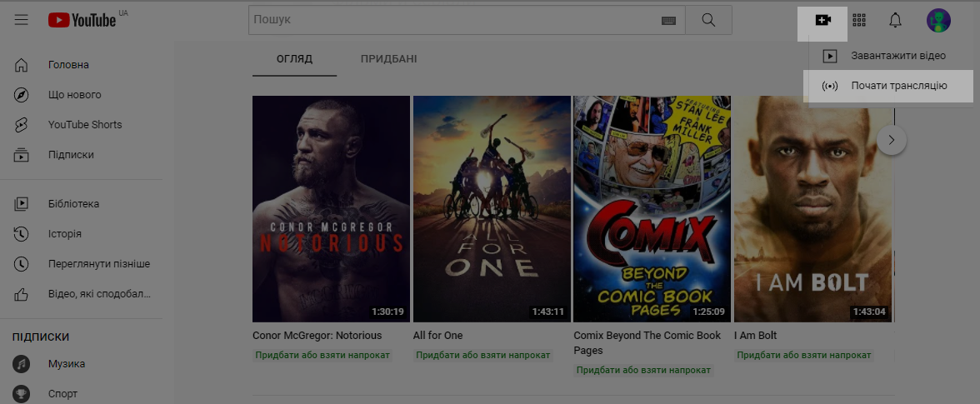Image resolution: width=980 pixels, height=404 pixels.
Task: Click the 1:43:04 duration label
Action: (x=869, y=312)
